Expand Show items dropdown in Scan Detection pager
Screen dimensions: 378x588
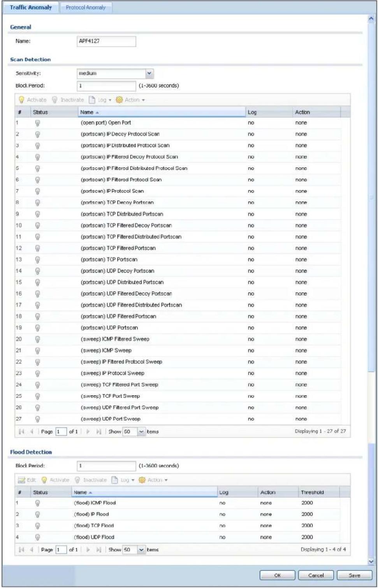pyautogui.click(x=141, y=432)
